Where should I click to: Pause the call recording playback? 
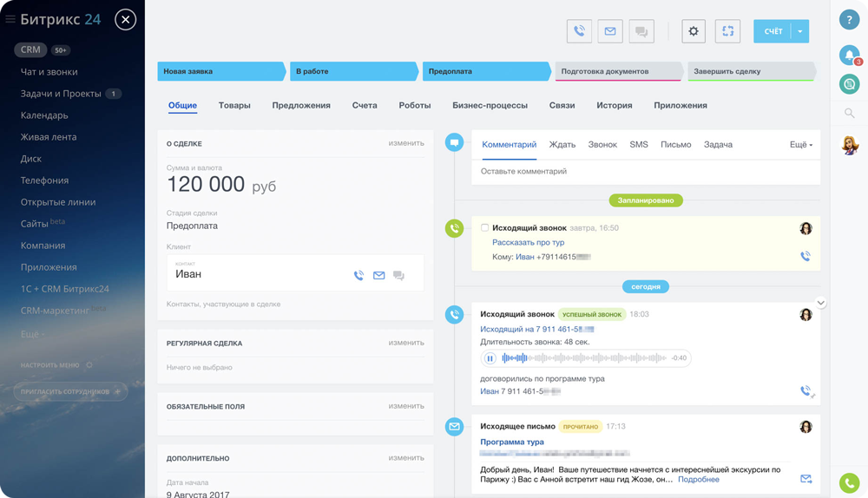pyautogui.click(x=490, y=357)
